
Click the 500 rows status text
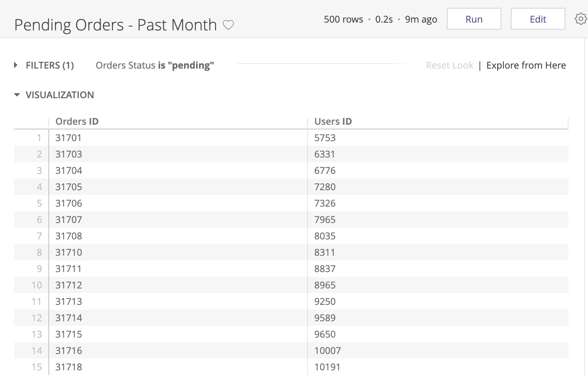click(343, 19)
